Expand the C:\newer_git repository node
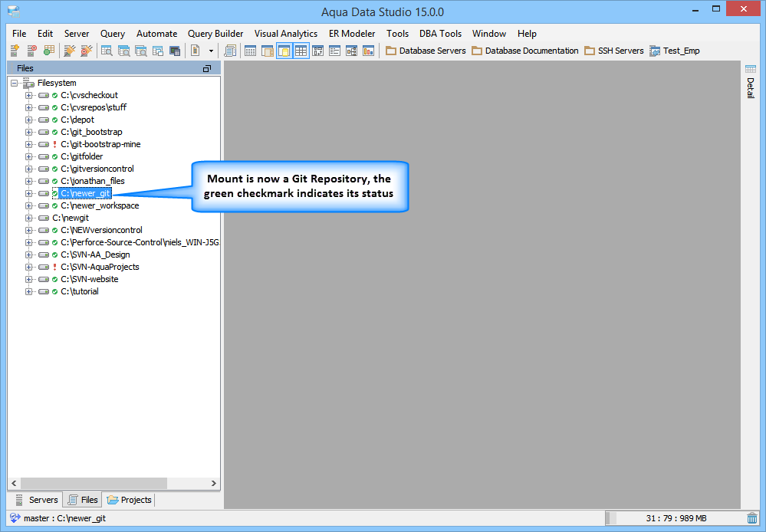Screen dimensions: 766x532 29,193
